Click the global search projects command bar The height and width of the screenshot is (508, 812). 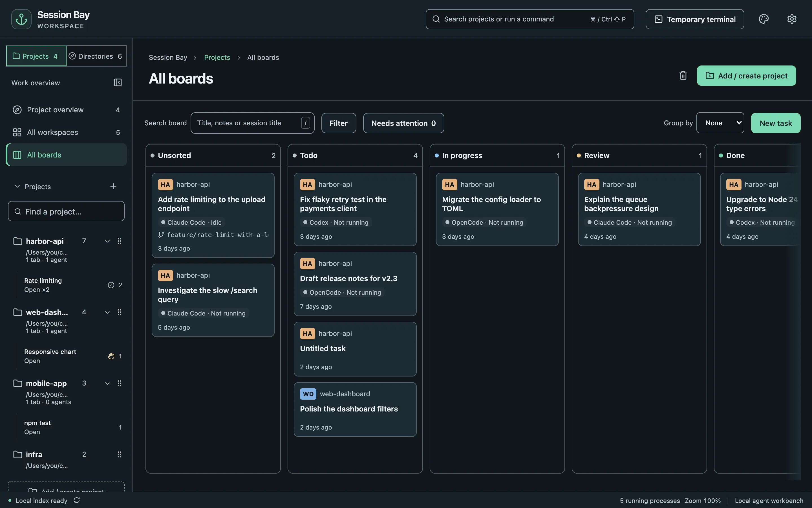pos(529,19)
